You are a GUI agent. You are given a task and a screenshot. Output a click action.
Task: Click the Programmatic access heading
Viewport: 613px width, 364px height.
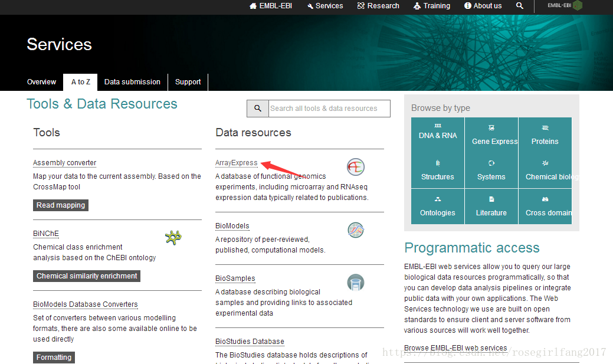point(472,248)
